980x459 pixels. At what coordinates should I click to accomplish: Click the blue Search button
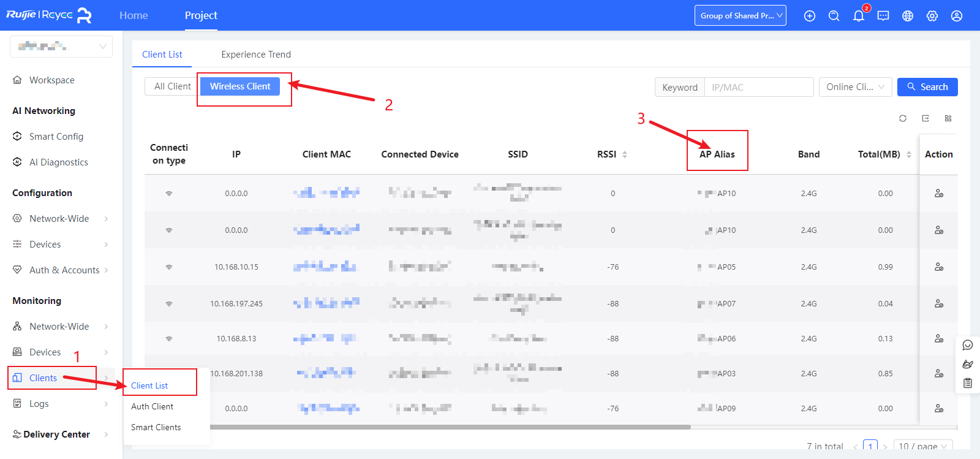[927, 87]
